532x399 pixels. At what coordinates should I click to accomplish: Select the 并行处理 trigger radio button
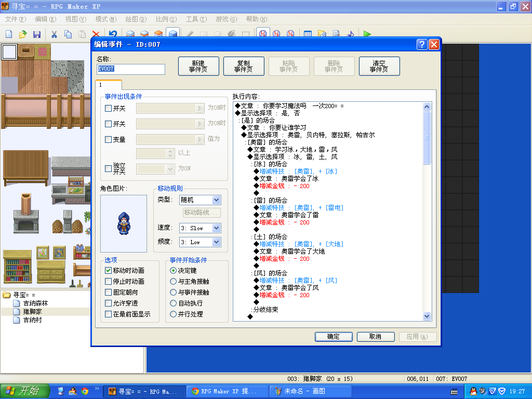point(173,314)
